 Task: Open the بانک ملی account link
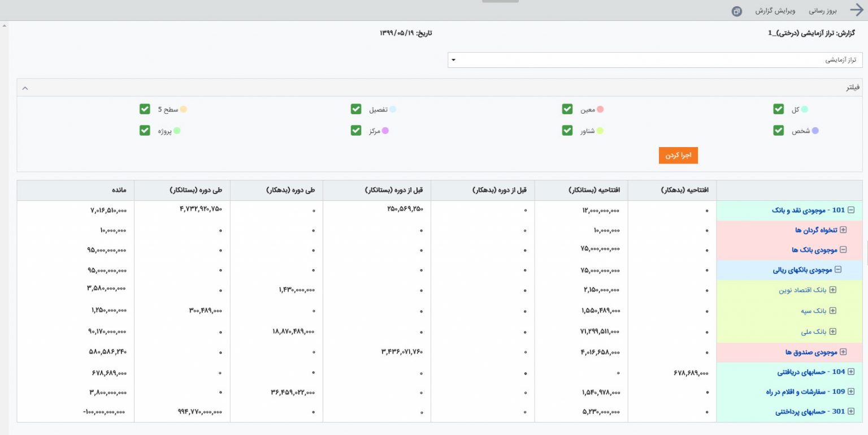(814, 331)
